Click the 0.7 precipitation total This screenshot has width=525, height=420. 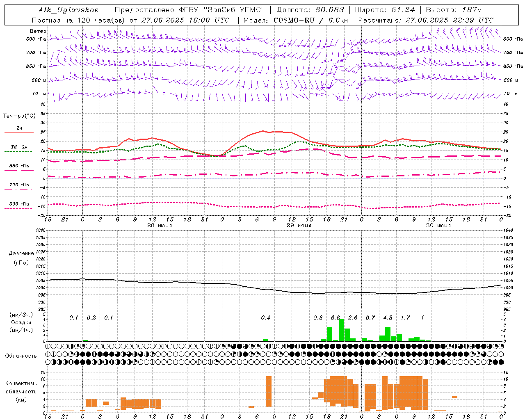tap(370, 318)
